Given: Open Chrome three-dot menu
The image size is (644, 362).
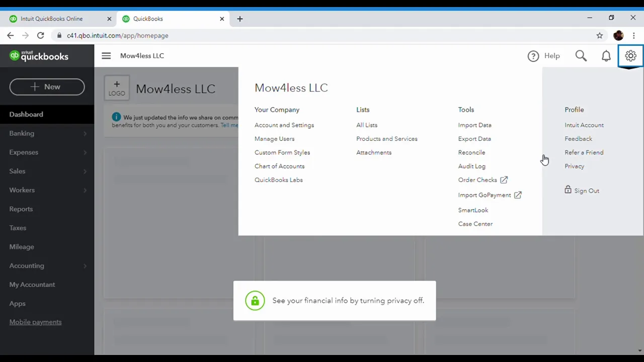Looking at the screenshot, I should pos(633,36).
